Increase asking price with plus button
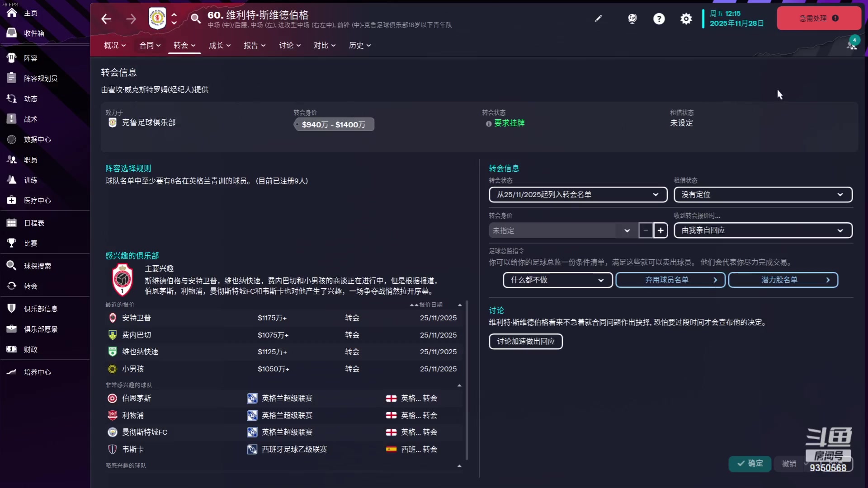This screenshot has height=488, width=868. tap(660, 230)
